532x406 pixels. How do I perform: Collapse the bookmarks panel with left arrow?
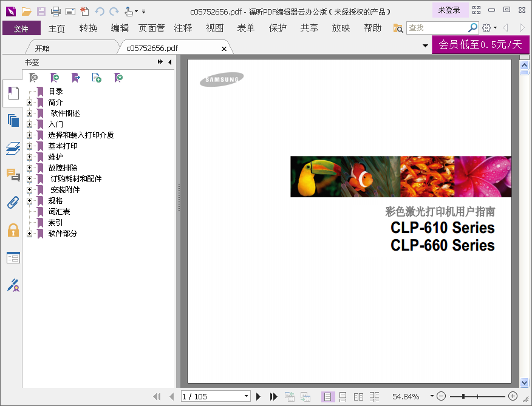169,62
